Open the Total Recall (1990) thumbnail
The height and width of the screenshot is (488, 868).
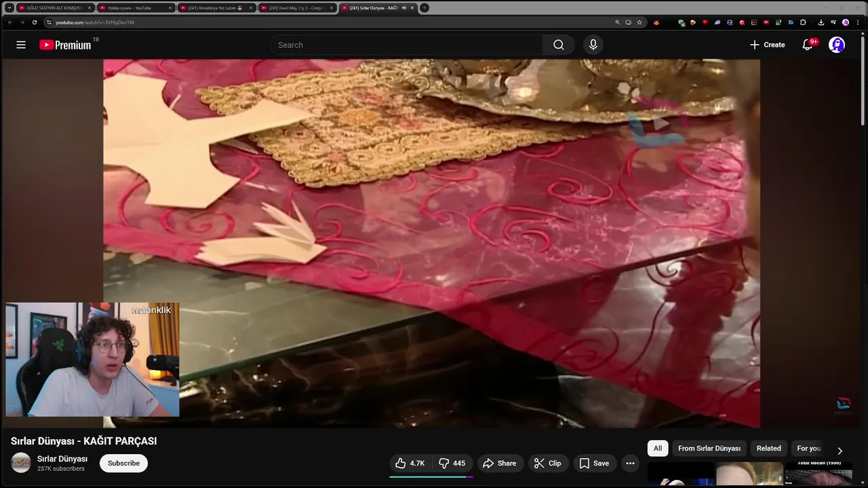(x=818, y=474)
